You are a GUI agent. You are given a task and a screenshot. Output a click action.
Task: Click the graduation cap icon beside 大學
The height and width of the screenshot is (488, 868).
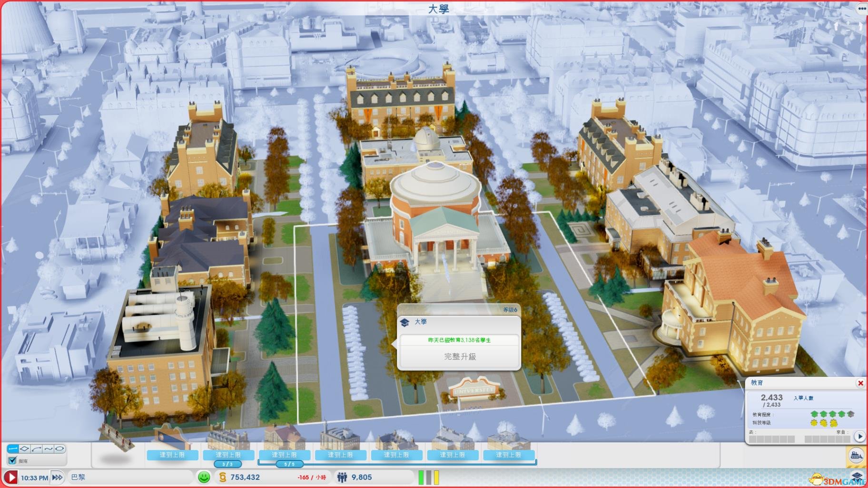(405, 322)
